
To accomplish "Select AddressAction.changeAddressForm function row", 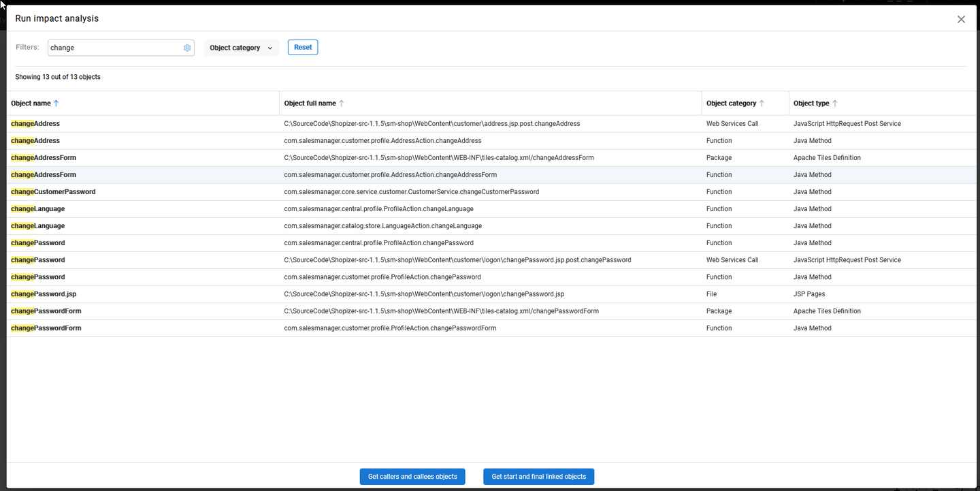I will coord(44,175).
